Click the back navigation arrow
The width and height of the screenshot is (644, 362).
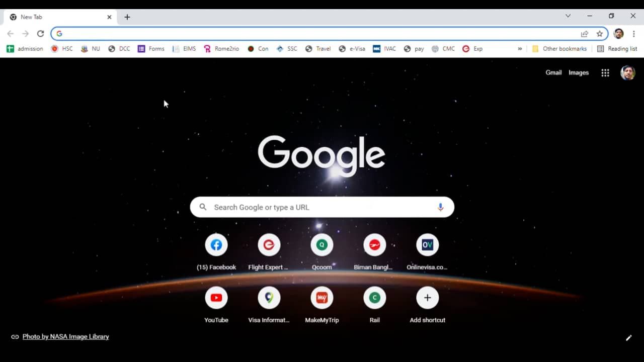11,34
